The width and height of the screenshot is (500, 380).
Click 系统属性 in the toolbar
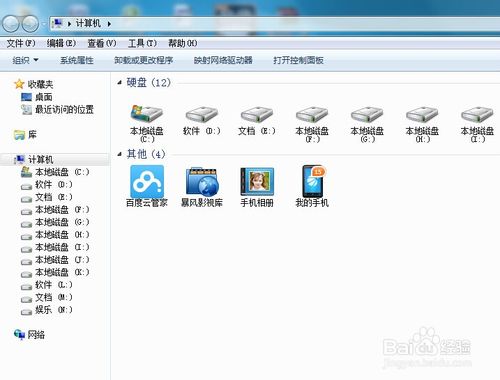[x=77, y=60]
